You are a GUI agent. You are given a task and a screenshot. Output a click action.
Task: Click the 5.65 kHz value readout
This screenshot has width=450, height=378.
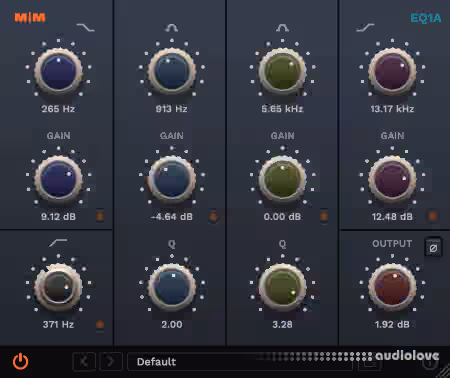click(282, 109)
